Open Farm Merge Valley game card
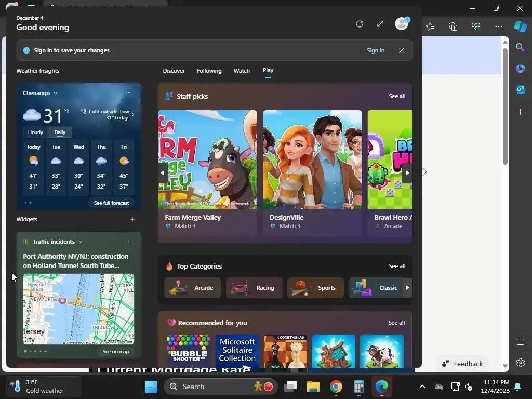Screen dimensions: 532x399 point(207,172)
